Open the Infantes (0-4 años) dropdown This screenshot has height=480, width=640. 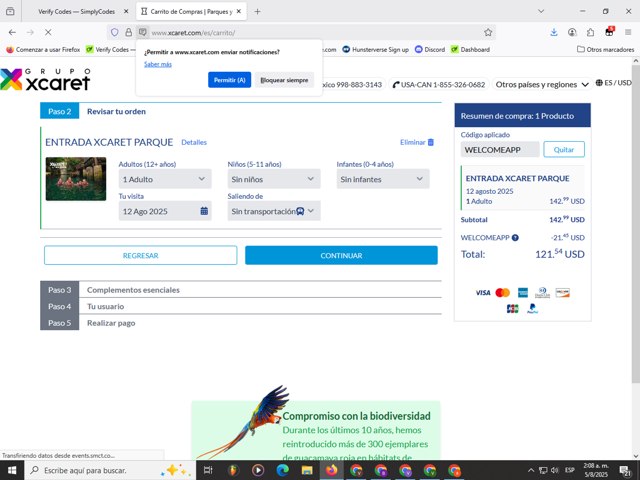coord(383,179)
